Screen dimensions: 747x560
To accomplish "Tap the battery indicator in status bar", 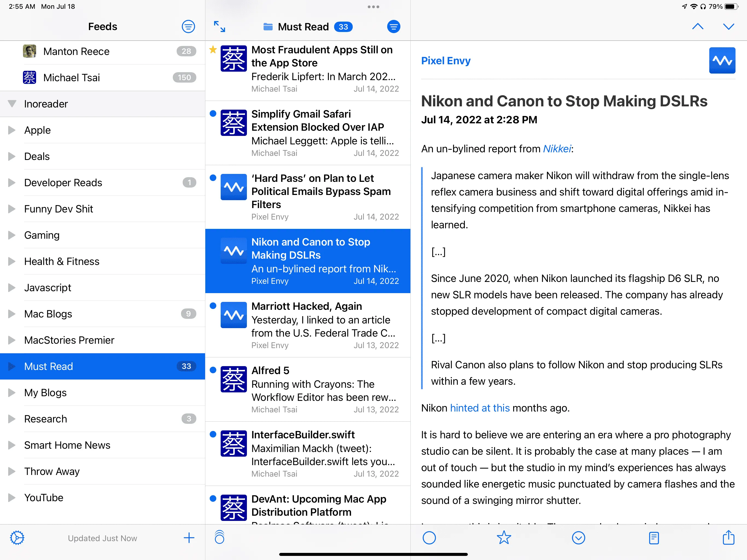I will pyautogui.click(x=731, y=6).
